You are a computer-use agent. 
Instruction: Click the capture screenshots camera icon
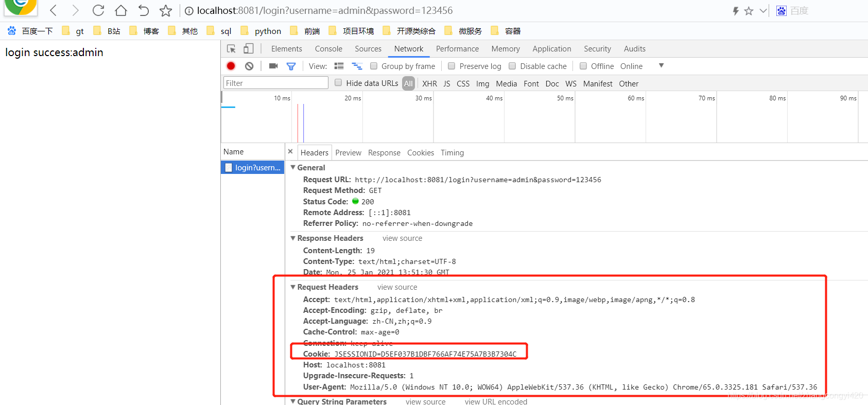tap(273, 66)
